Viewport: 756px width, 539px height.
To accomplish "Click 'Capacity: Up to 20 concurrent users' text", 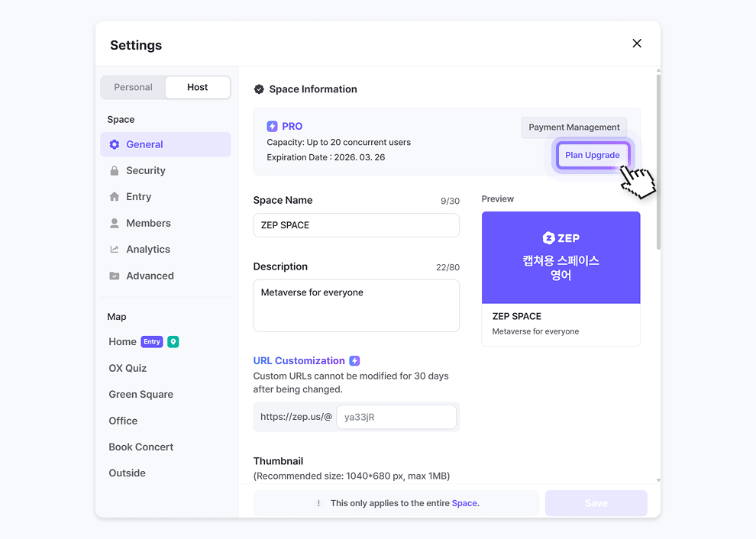I will [x=339, y=142].
